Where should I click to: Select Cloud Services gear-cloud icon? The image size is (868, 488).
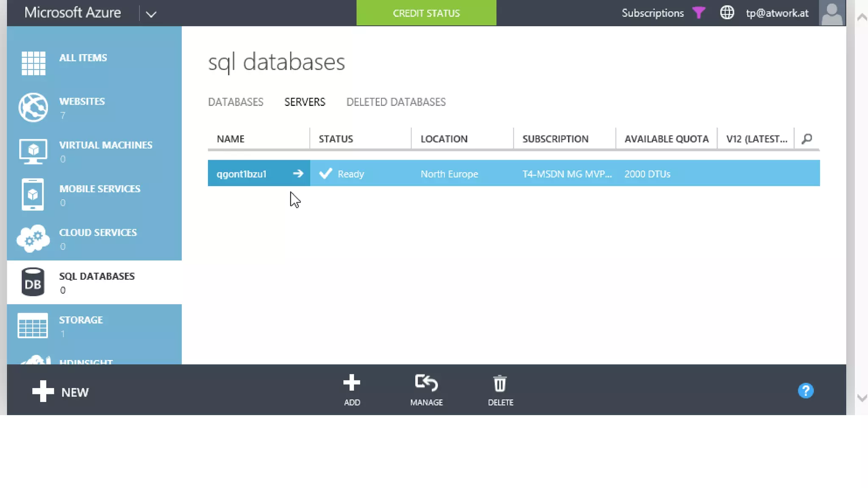tap(33, 238)
